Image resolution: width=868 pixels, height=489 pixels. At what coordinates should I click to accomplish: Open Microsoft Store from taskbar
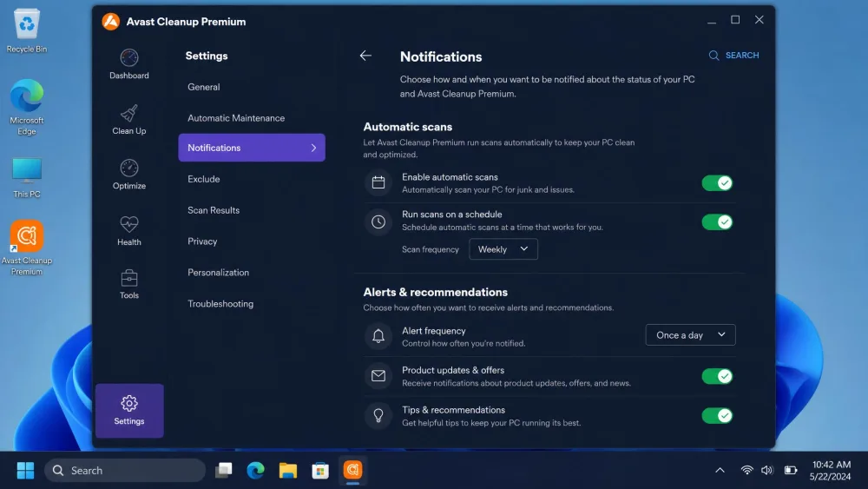320,470
